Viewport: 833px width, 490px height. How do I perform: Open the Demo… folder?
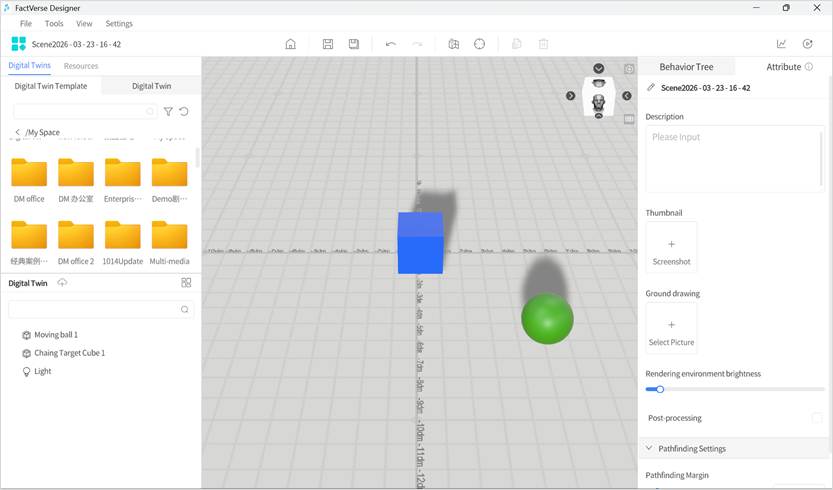(x=169, y=181)
